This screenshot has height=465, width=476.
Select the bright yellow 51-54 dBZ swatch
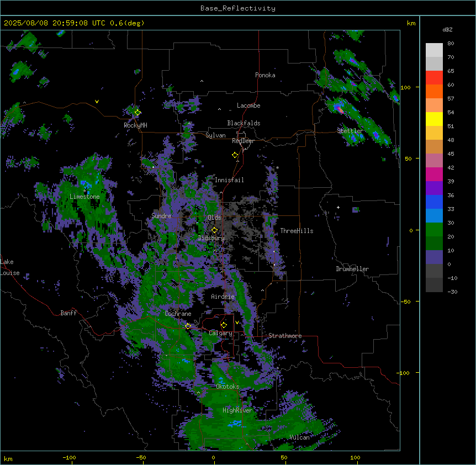click(434, 119)
